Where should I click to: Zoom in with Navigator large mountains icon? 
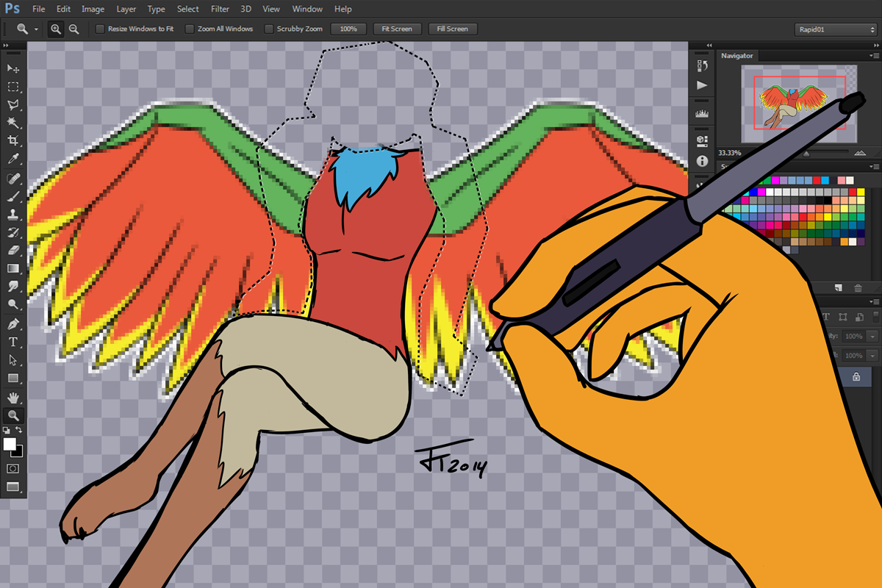861,153
